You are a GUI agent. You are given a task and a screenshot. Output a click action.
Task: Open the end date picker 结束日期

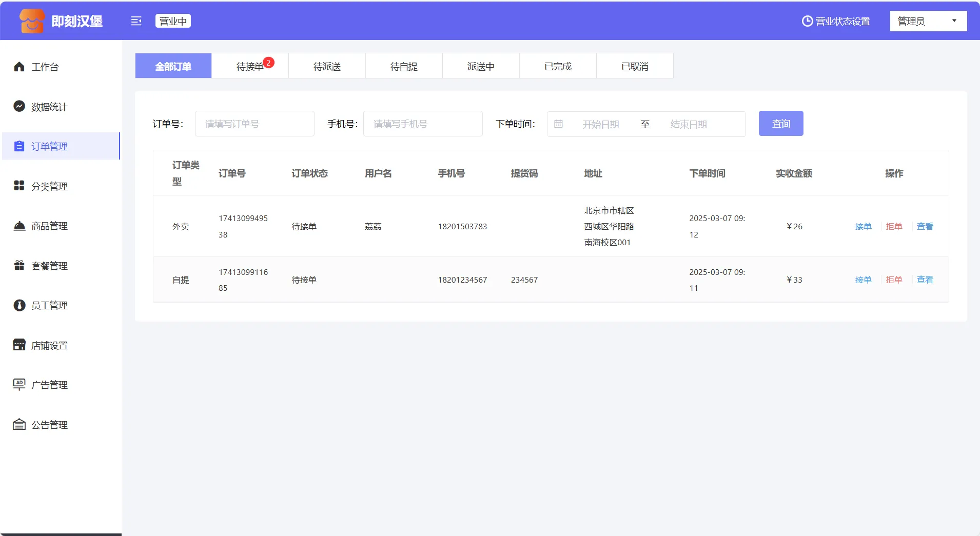(688, 124)
